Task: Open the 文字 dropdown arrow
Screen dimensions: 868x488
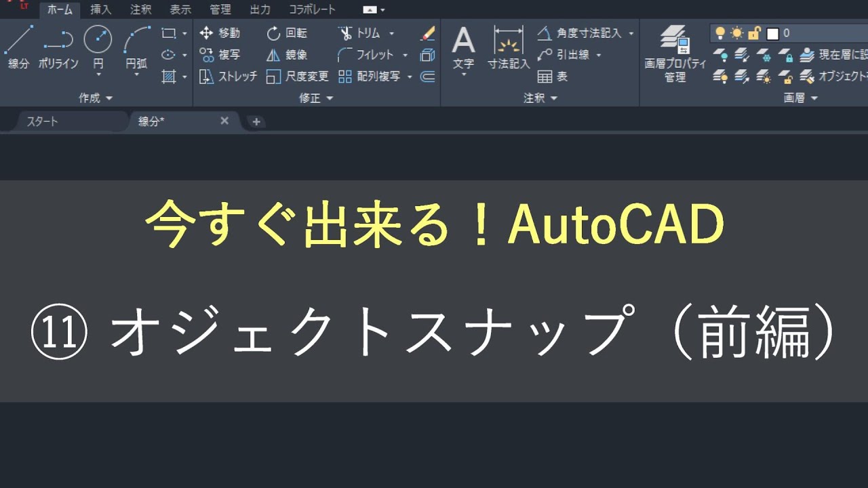Action: click(x=464, y=75)
